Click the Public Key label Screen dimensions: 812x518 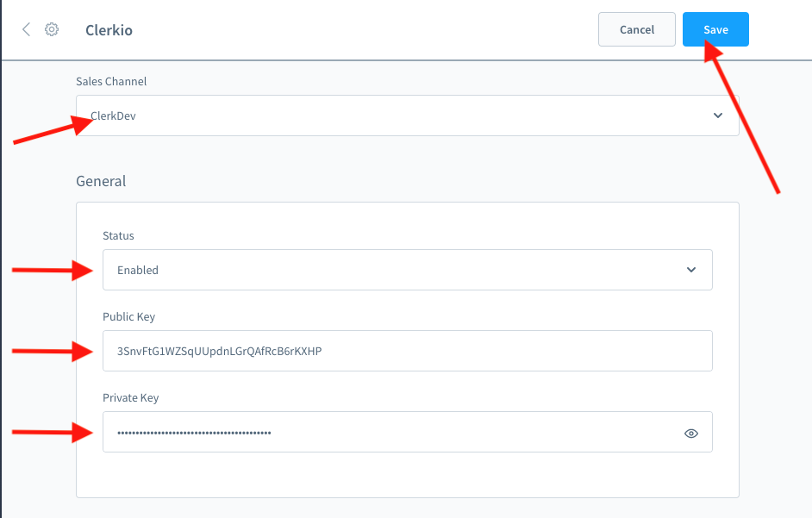click(128, 316)
